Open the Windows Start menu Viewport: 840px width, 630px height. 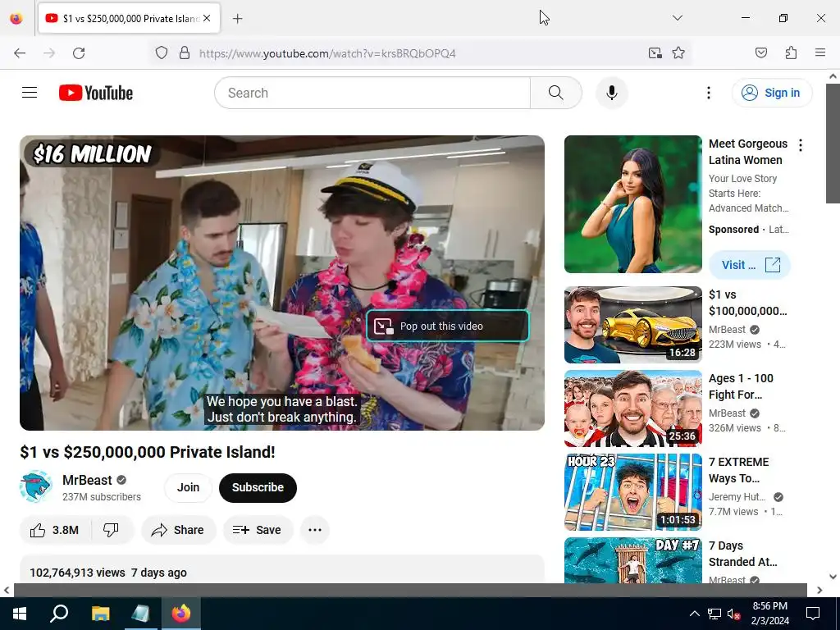pos(20,614)
